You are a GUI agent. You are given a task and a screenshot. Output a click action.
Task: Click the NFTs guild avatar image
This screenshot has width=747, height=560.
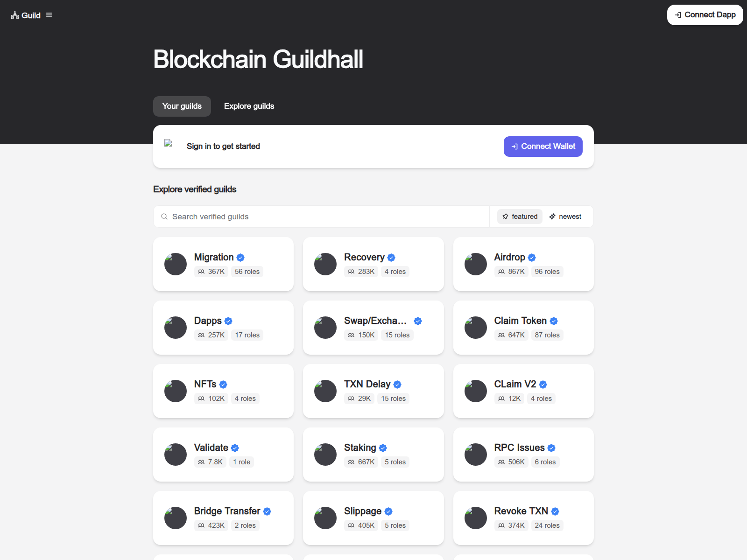click(175, 391)
